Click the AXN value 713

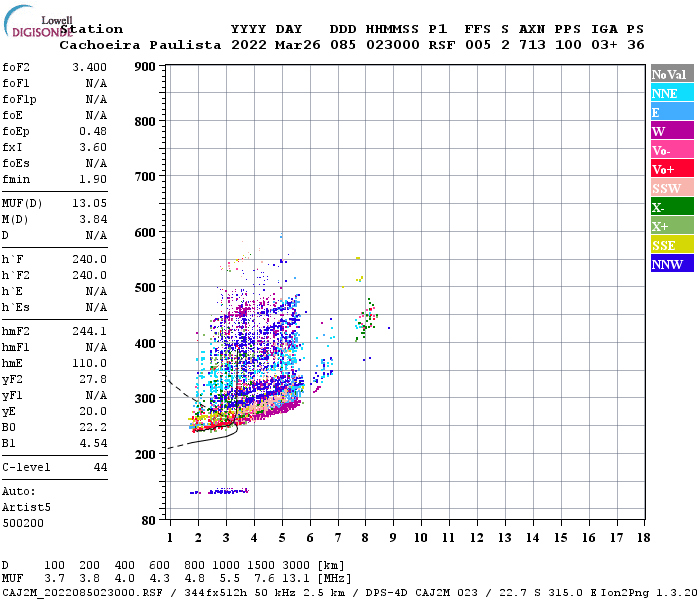[532, 45]
